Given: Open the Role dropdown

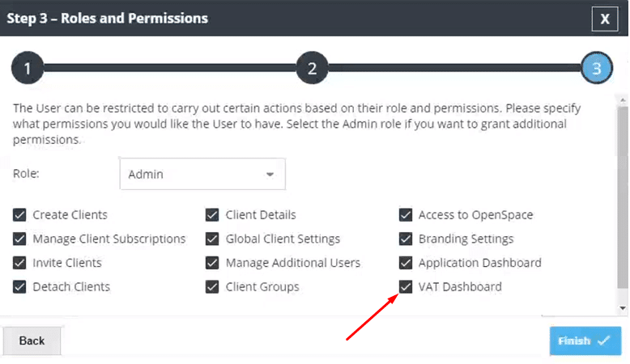Looking at the screenshot, I should (x=202, y=174).
